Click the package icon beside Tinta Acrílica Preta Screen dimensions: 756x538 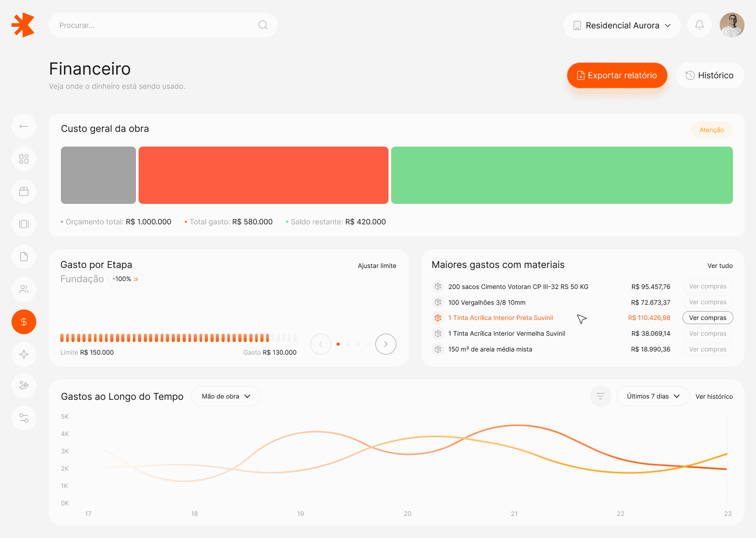438,318
